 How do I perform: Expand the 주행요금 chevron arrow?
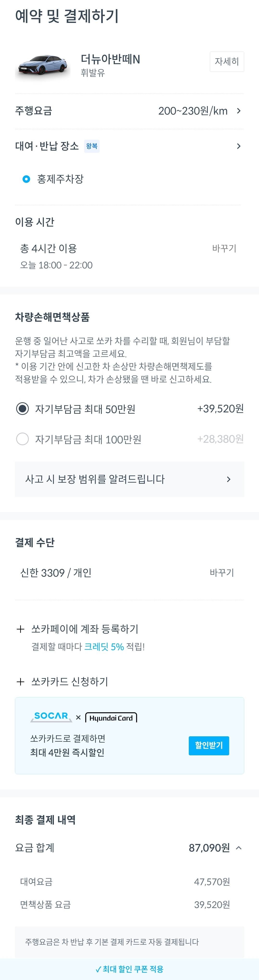point(239,111)
